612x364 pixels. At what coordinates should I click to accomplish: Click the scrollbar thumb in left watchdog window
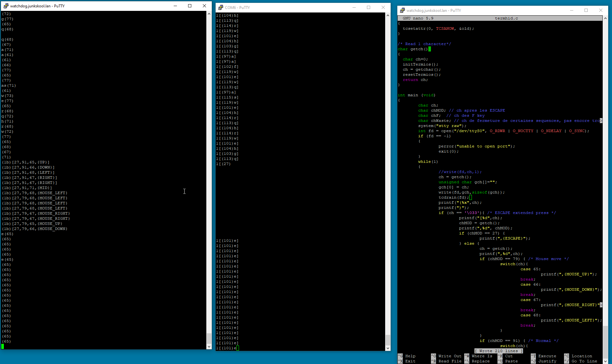(209, 338)
